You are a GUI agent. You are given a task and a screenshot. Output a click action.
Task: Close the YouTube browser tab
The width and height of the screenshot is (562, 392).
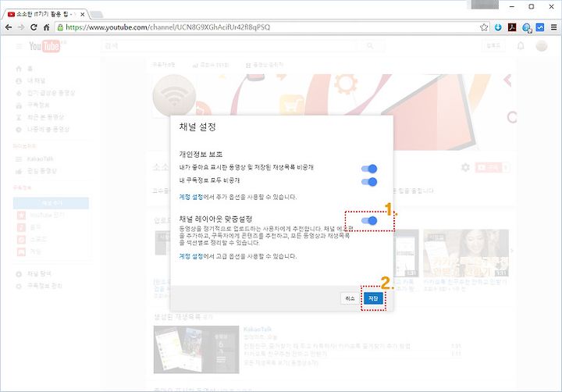pos(83,14)
